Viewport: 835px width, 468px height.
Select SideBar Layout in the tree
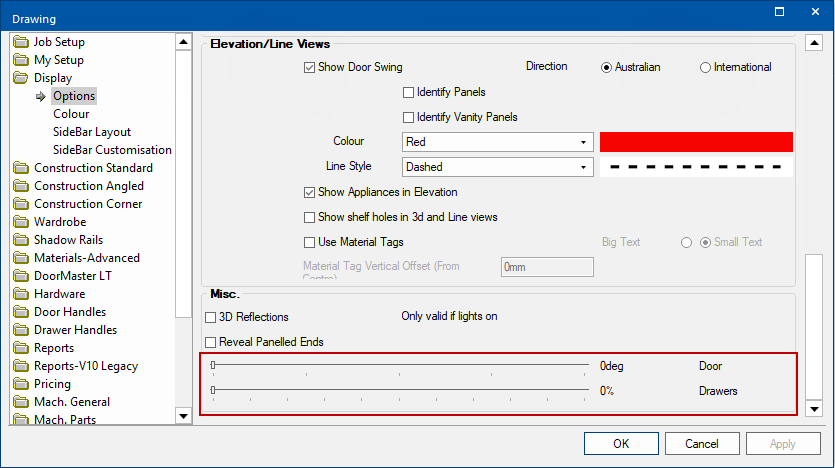(92, 132)
